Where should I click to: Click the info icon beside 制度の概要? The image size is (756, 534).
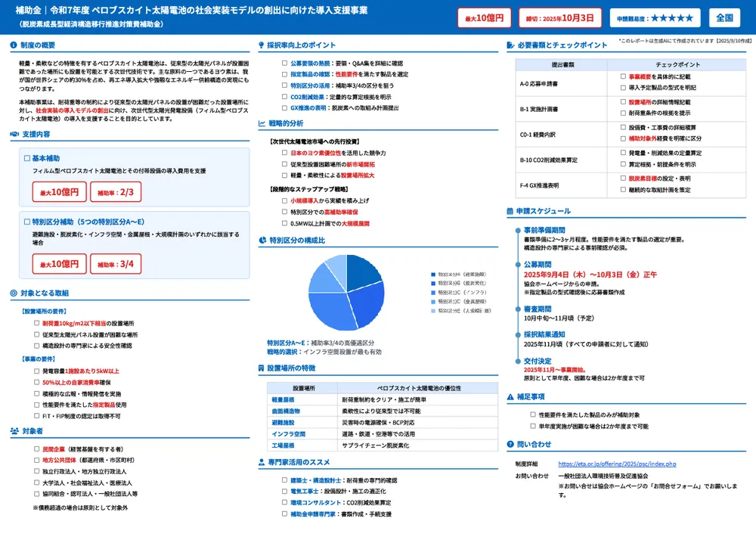[x=14, y=46]
